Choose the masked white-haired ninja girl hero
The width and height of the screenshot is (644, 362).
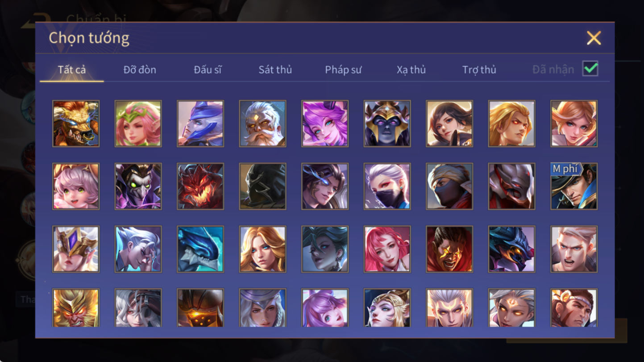tap(387, 186)
